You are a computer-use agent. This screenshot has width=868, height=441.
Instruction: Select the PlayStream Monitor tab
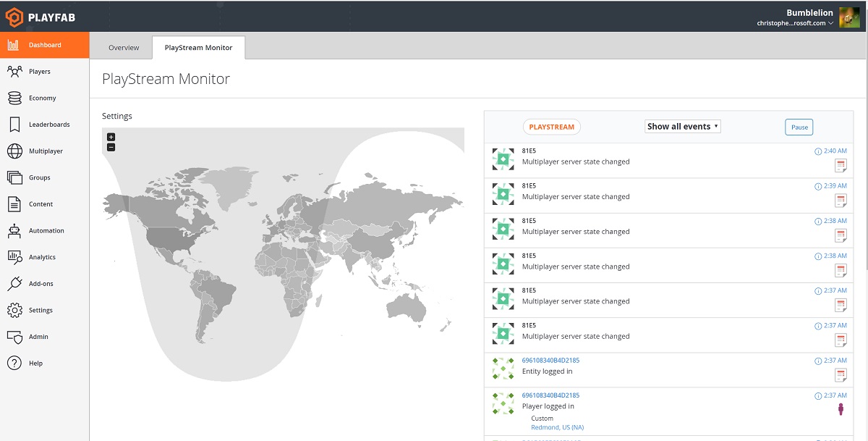[199, 48]
